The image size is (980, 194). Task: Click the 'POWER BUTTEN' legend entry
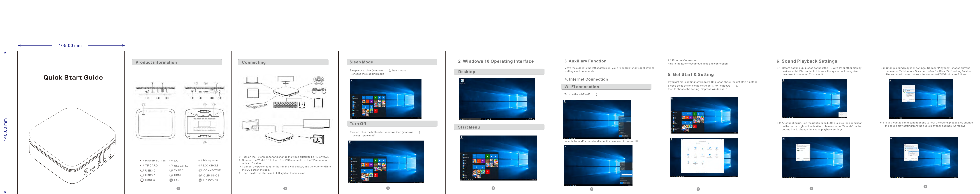tap(156, 161)
